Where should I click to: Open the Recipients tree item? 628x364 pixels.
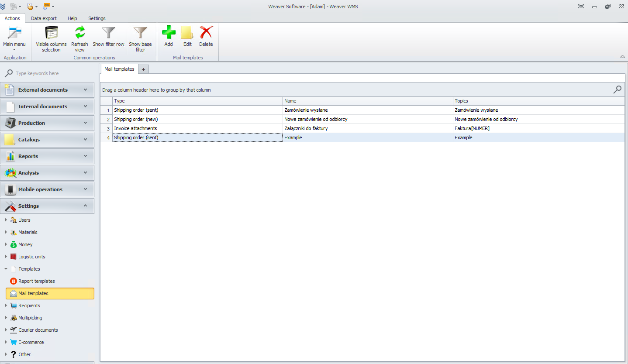(x=29, y=306)
